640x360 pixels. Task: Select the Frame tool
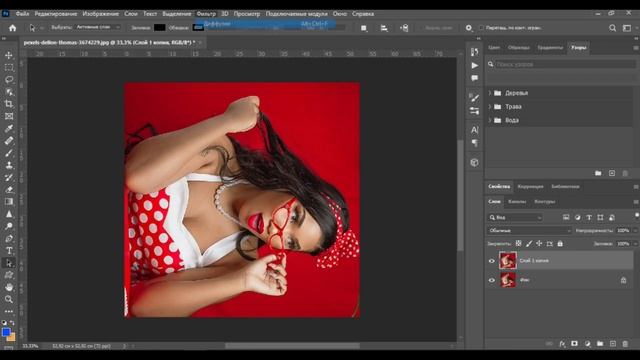tap(9, 116)
